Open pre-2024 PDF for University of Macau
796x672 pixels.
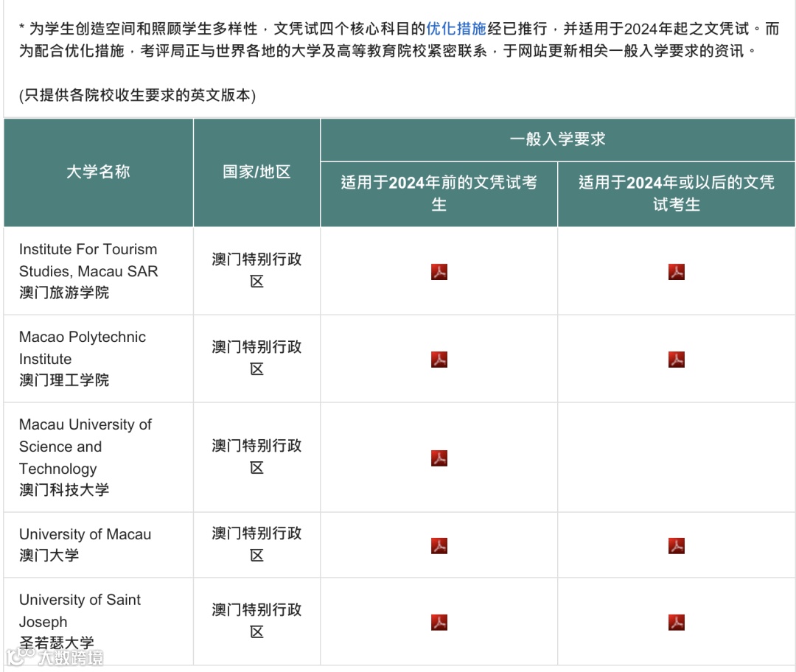tap(439, 545)
